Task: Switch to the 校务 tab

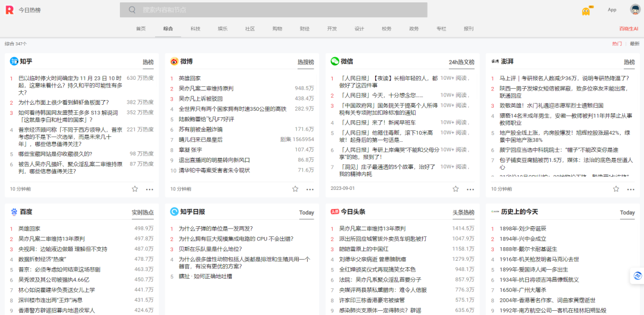Action: [386, 29]
